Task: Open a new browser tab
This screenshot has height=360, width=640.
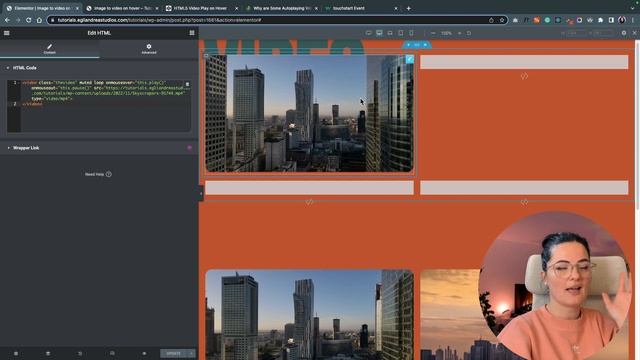Action: 409,8
